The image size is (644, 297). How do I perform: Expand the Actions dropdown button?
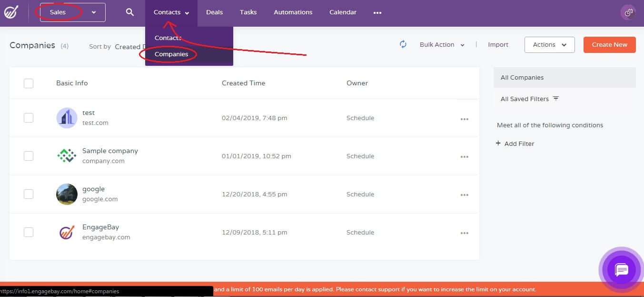[x=549, y=44]
